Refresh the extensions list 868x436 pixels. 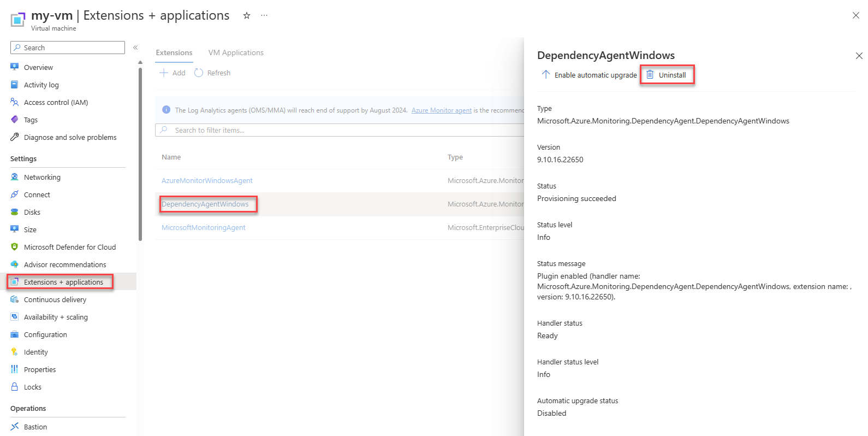[212, 73]
